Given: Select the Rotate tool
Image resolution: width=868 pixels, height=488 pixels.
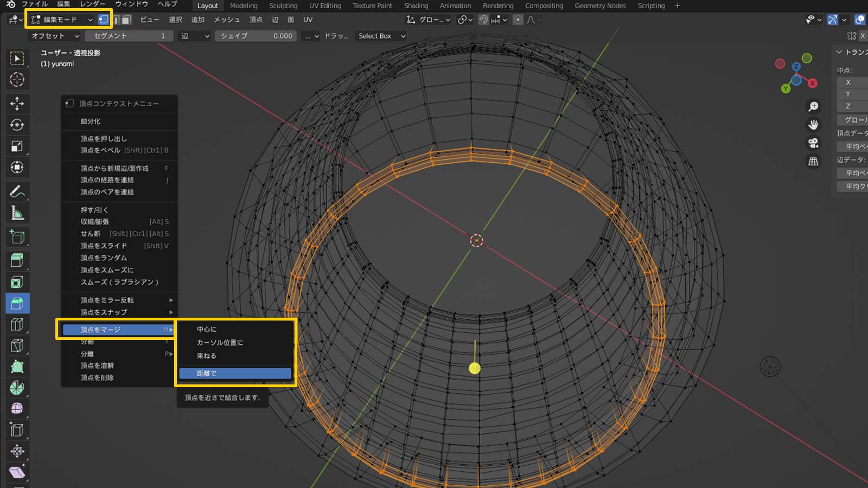Looking at the screenshot, I should 17,125.
